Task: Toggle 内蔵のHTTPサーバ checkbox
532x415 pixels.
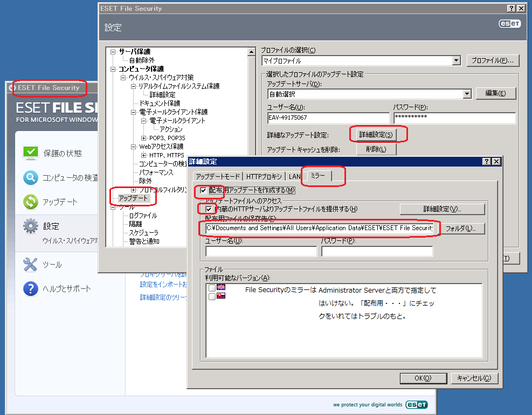Action: pyautogui.click(x=209, y=209)
